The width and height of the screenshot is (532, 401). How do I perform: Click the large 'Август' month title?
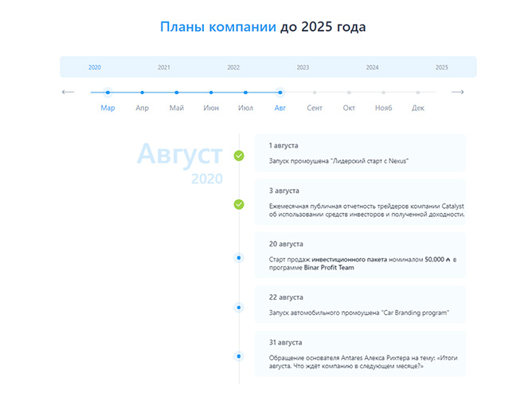[180, 155]
